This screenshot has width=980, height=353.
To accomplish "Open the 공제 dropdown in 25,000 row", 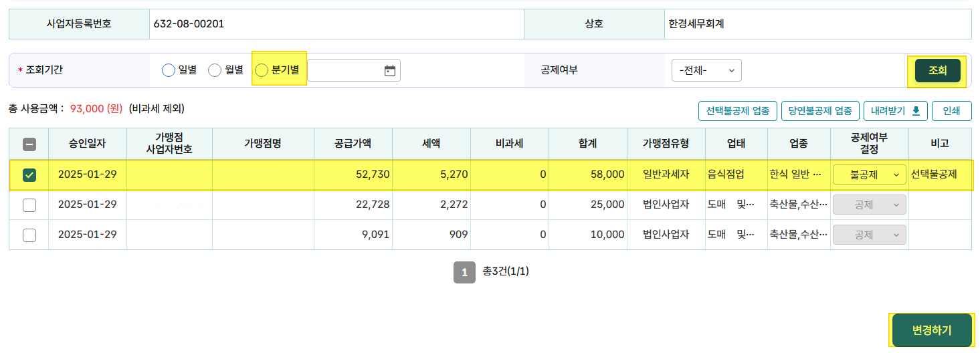I will tap(869, 205).
